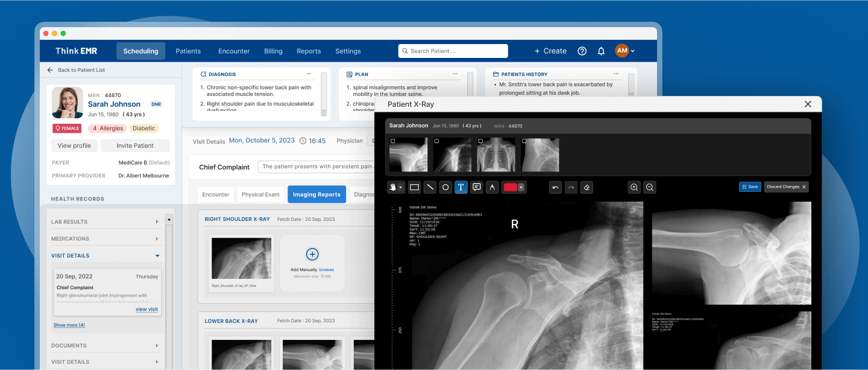The image size is (868, 370).
Task: Select the Text annotation tool
Action: (x=461, y=187)
